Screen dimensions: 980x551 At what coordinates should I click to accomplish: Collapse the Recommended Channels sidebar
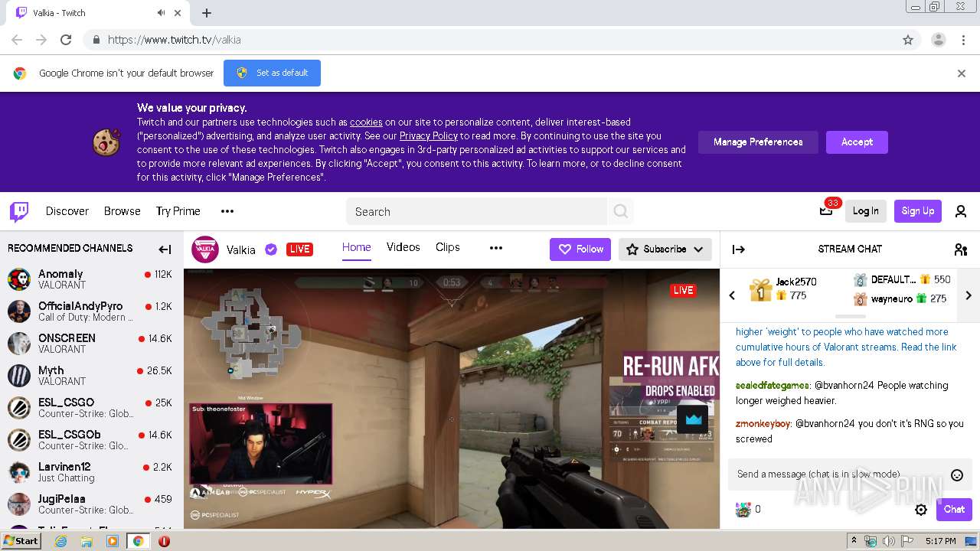(165, 249)
